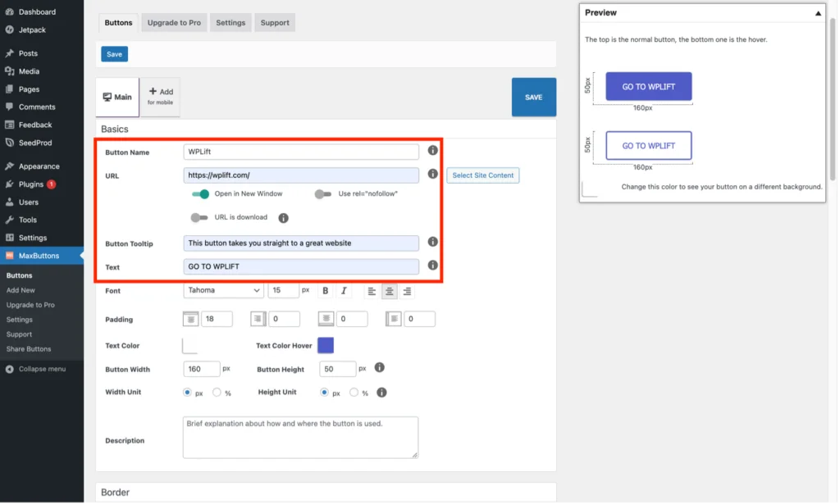Click the padding top icon
The height and width of the screenshot is (504, 840).
190,320
